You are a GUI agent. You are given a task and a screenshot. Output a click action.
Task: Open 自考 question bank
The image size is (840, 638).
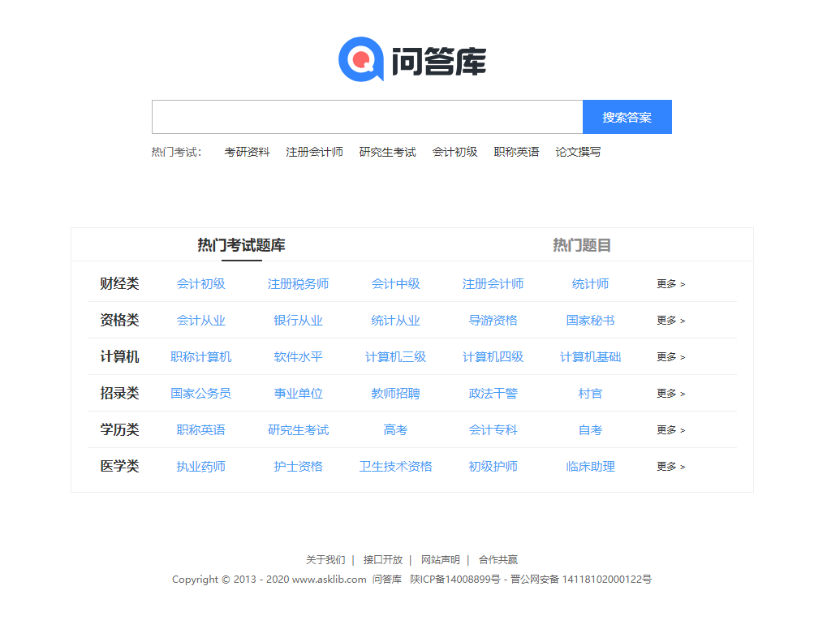[x=590, y=430]
